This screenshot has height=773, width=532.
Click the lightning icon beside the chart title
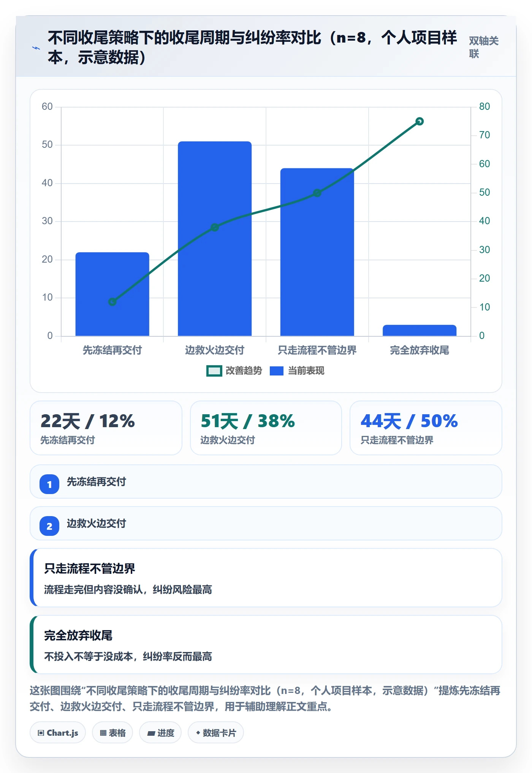(36, 48)
